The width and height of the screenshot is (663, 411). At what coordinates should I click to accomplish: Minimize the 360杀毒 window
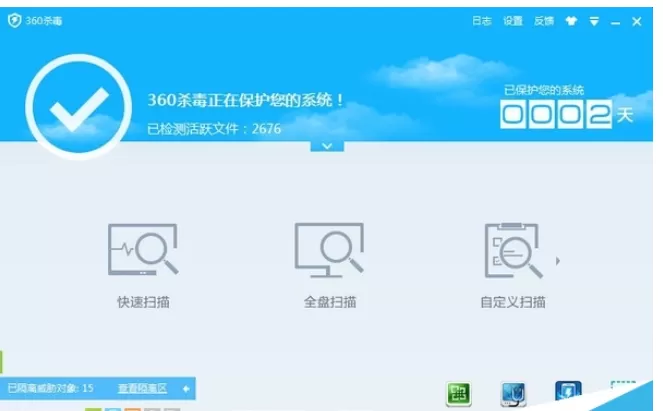click(x=615, y=22)
